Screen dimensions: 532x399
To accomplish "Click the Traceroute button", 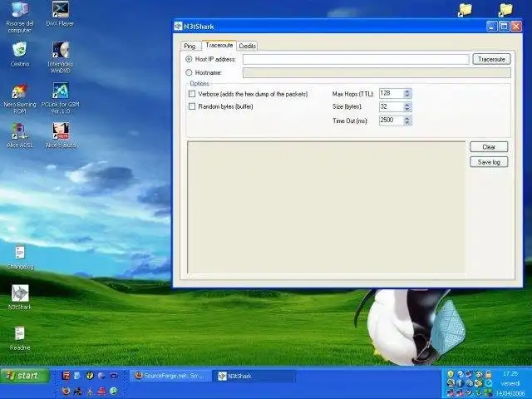I will click(x=491, y=59).
